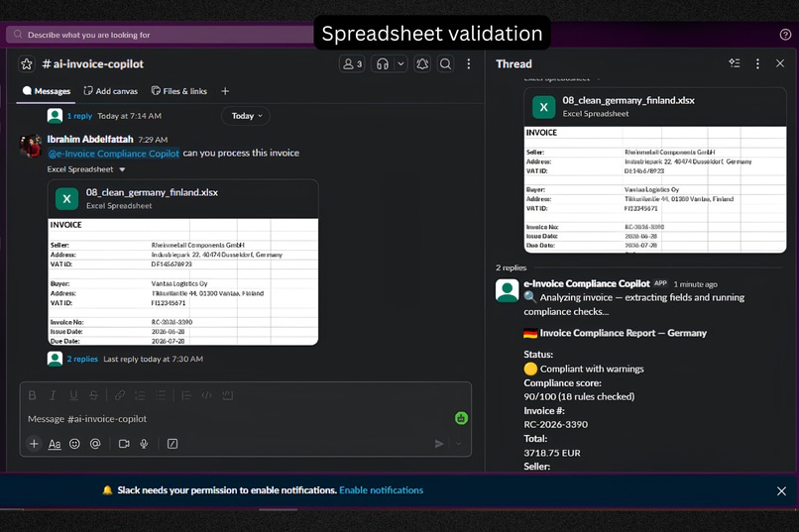Viewport: 799px width, 532px height.
Task: Toggle italic formatting
Action: pyautogui.click(x=53, y=395)
